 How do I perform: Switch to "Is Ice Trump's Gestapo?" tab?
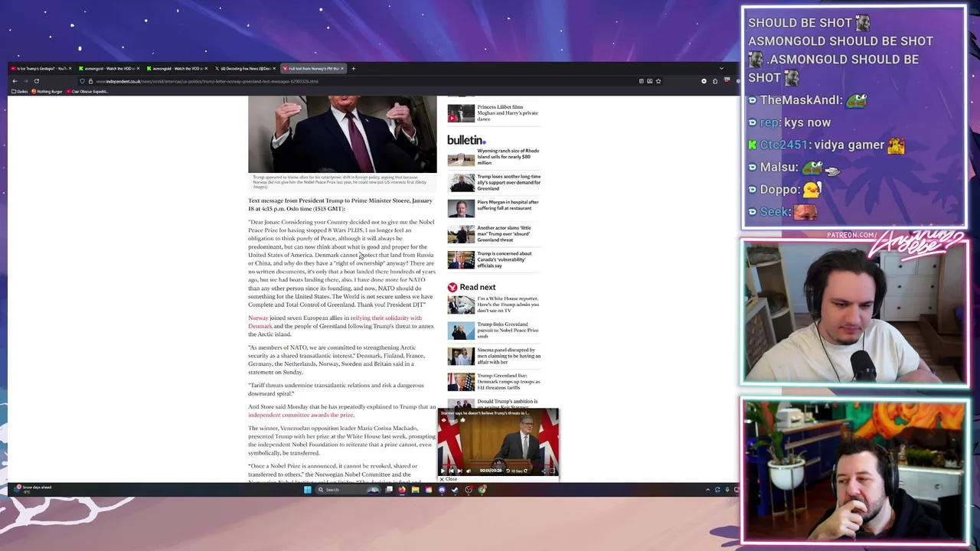[x=41, y=68]
